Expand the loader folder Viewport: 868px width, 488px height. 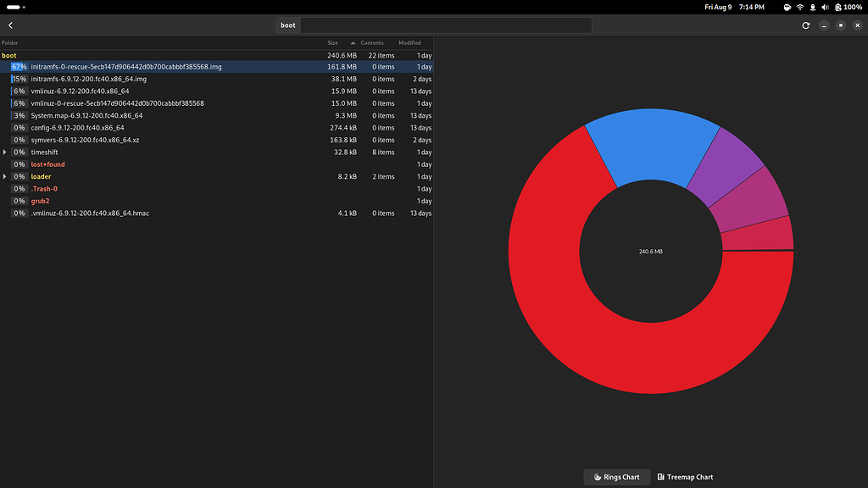pos(6,176)
